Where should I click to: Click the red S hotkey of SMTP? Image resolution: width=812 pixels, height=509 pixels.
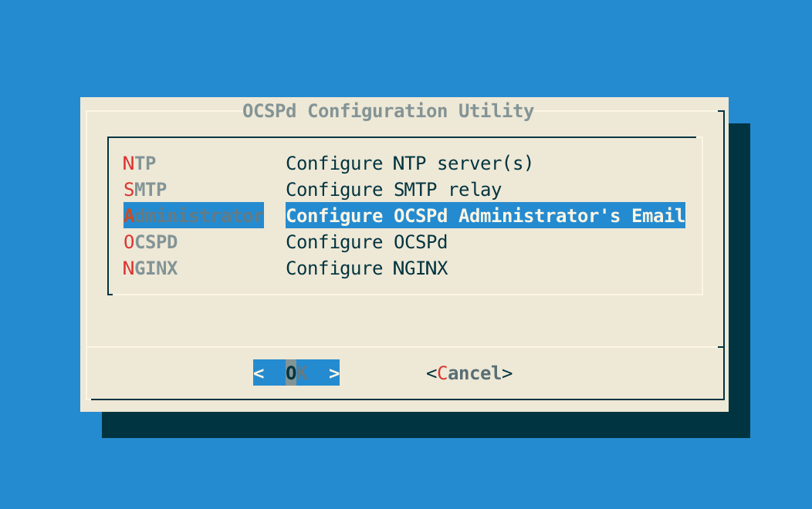(127, 190)
